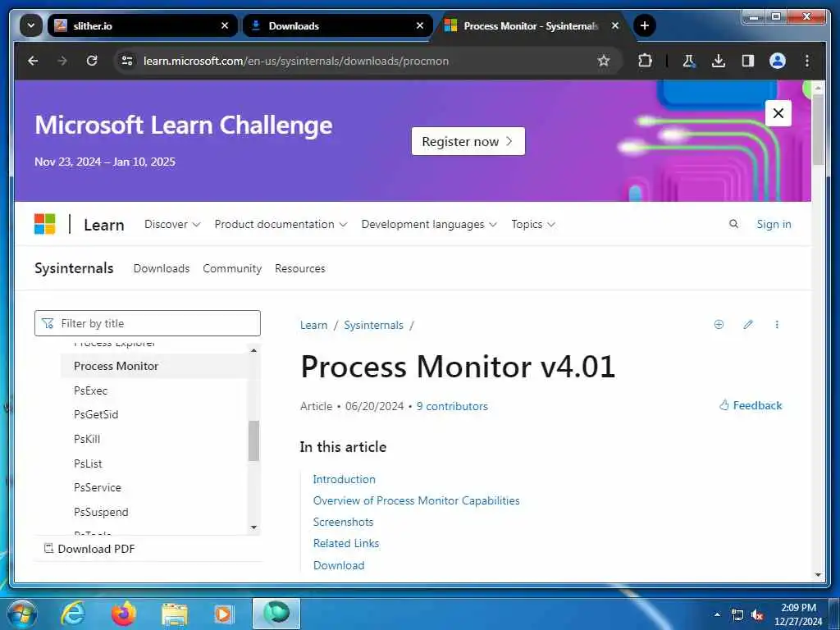Image resolution: width=840 pixels, height=630 pixels.
Task: Open the Sysinternals section heading
Action: tap(74, 268)
